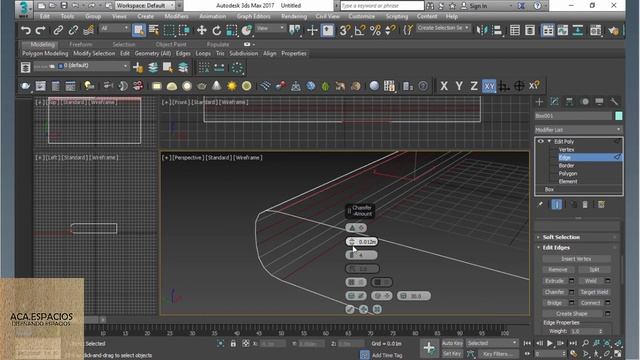Open the Customize menu

[x=362, y=16]
